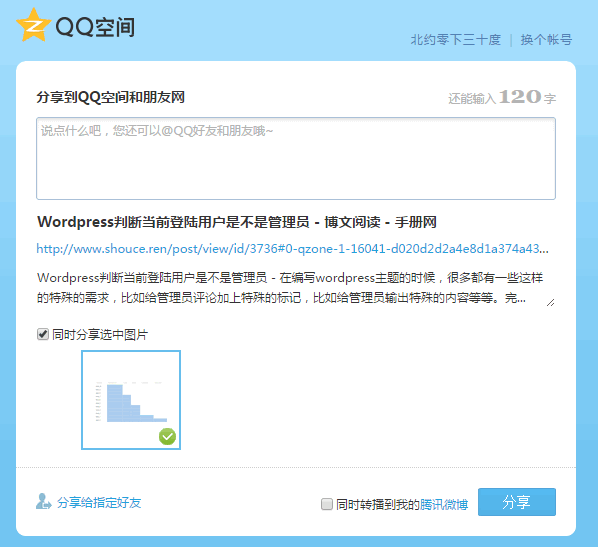Click the QQ空间 wordmark text
Image resolution: width=598 pixels, height=547 pixels.
point(95,27)
